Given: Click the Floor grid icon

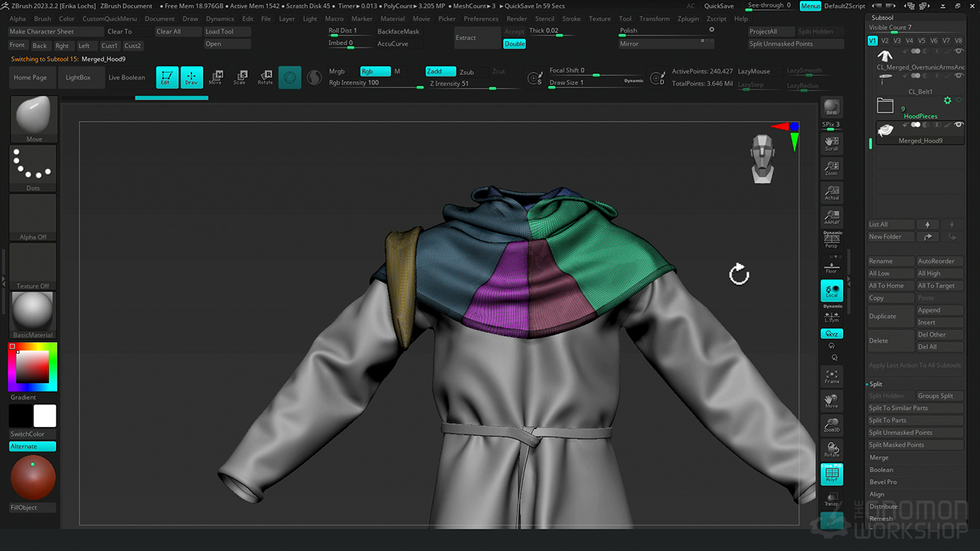Looking at the screenshot, I should (831, 267).
